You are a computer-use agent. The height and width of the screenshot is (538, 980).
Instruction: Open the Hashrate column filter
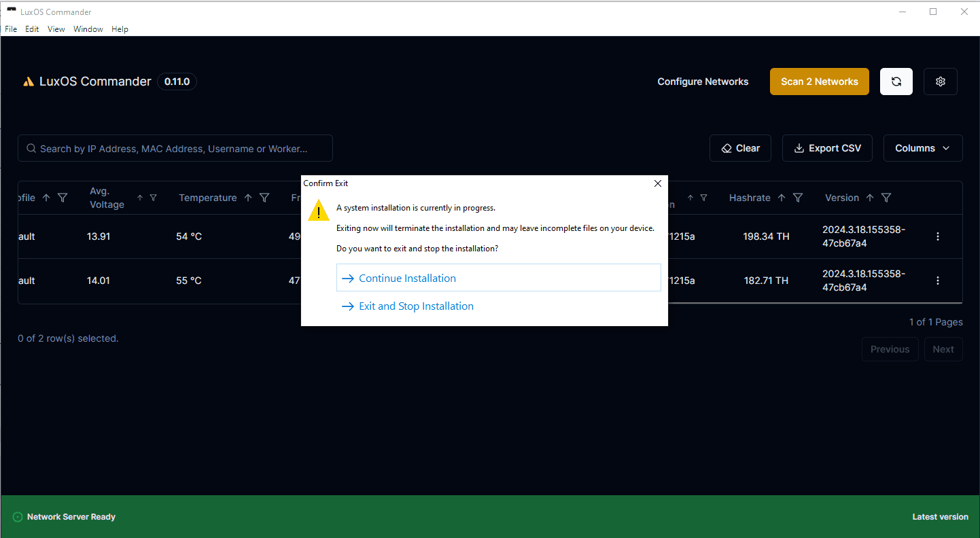(x=798, y=198)
